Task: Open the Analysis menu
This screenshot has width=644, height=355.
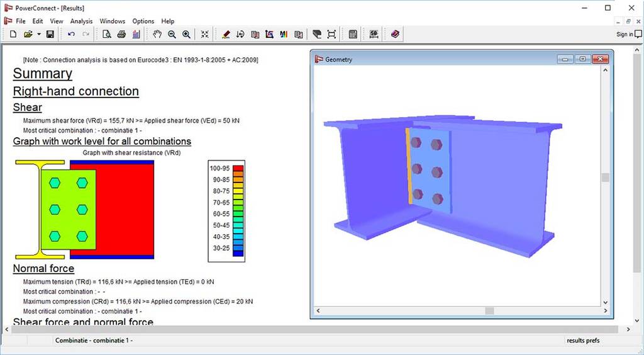Action: 81,21
